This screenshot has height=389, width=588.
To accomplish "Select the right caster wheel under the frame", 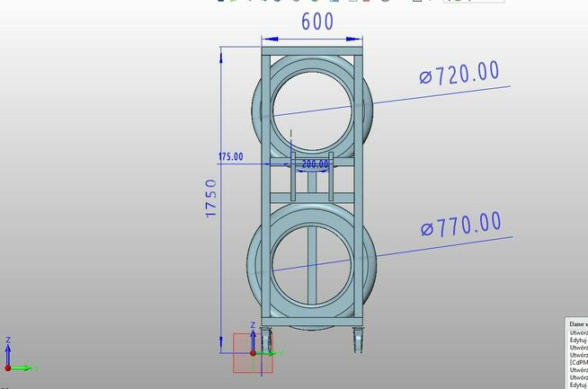I will pos(359,342).
